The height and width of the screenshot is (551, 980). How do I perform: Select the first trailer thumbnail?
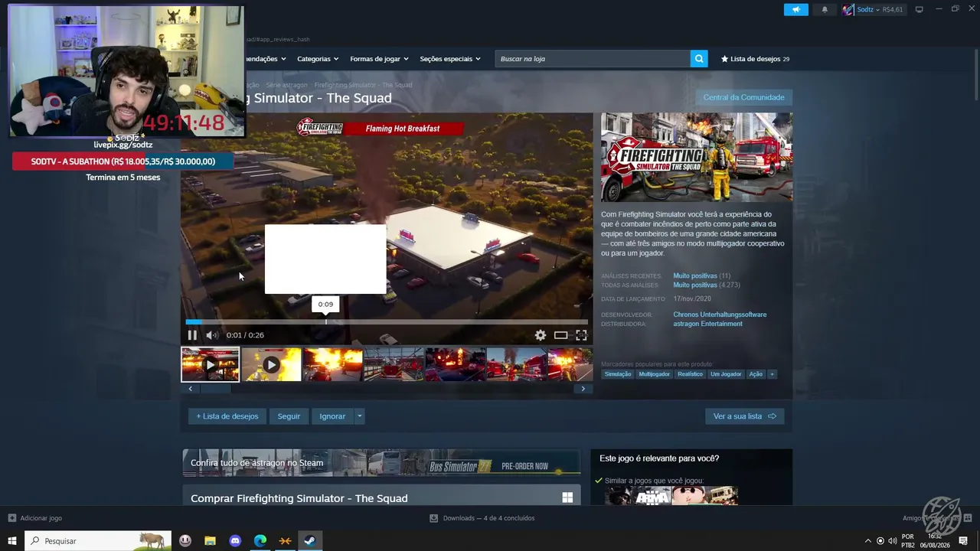click(x=211, y=364)
